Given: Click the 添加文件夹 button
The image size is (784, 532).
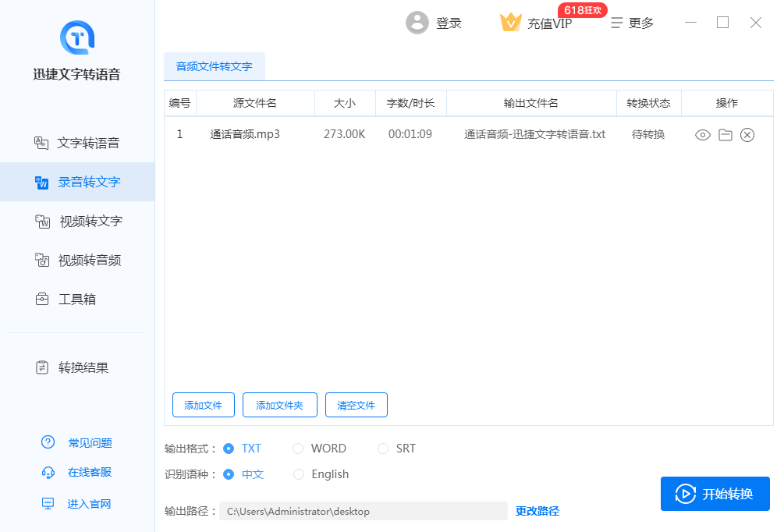Looking at the screenshot, I should pyautogui.click(x=280, y=405).
